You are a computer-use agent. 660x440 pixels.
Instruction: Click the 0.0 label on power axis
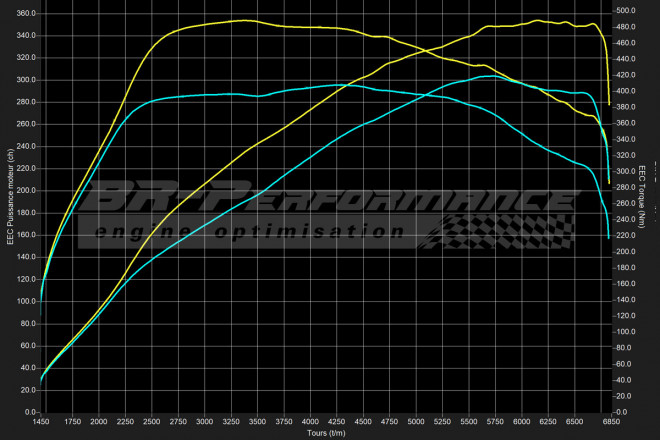click(x=30, y=411)
